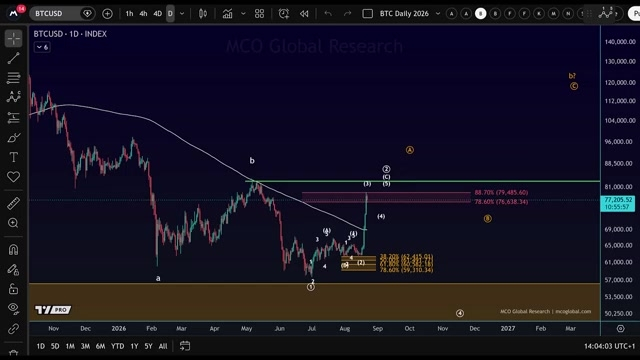This screenshot has height=360, width=640.
Task: Select the highlighted white B layout circle
Action: coord(480,14)
